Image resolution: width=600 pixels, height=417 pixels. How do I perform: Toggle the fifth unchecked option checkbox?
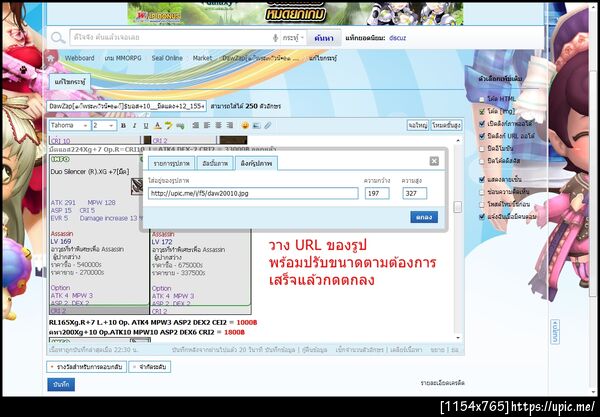[482, 148]
